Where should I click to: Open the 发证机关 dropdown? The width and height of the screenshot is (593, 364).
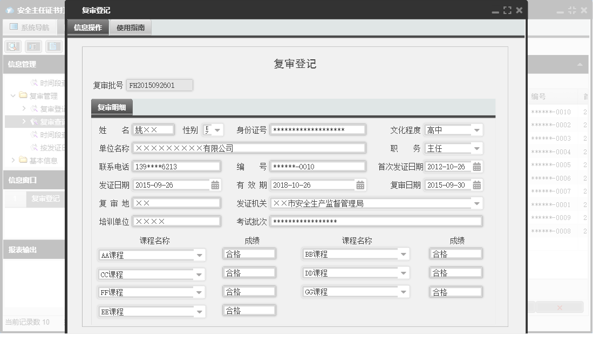pos(477,203)
